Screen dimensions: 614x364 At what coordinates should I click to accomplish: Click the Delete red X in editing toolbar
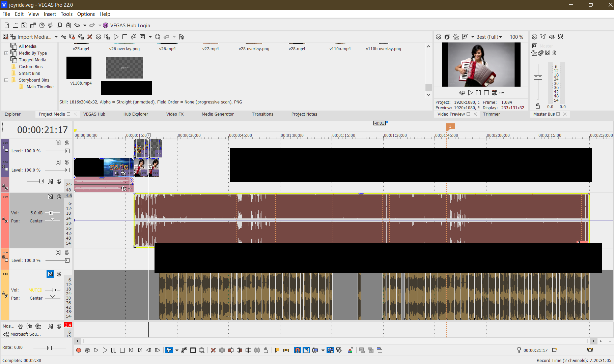click(x=213, y=350)
